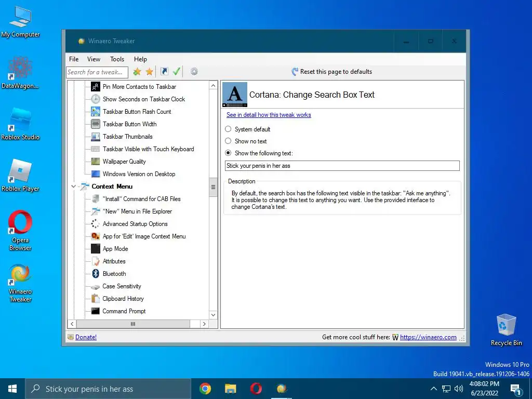532x399 pixels.
Task: Select App for 'Edit' Image Context Menu
Action: click(144, 236)
